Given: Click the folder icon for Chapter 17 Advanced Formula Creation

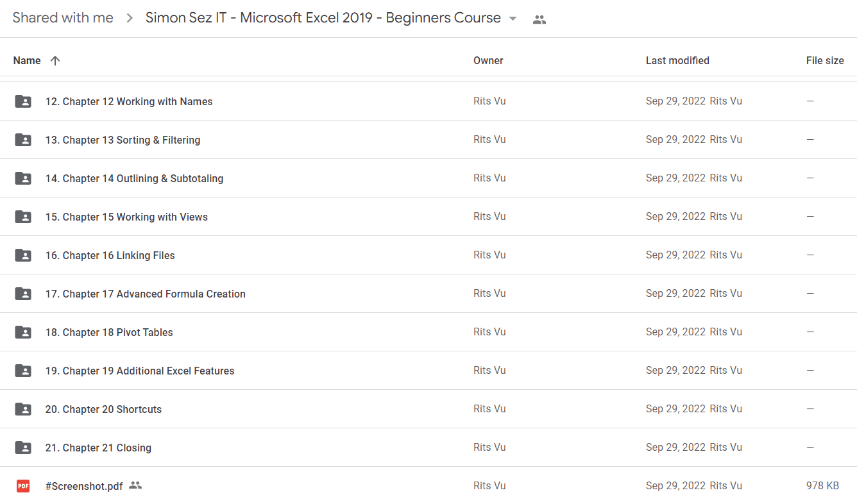Looking at the screenshot, I should tap(23, 294).
